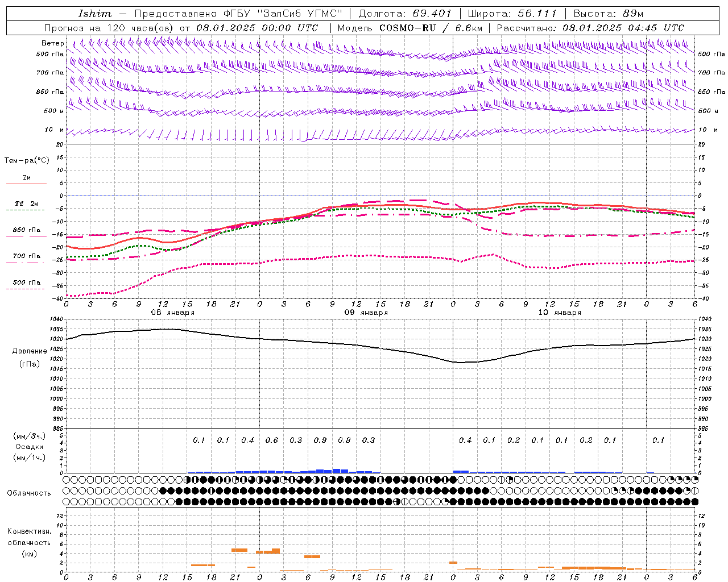728x582 pixels.
Task: Click the "700 гПа" temperature legend entry
Action: [26, 256]
